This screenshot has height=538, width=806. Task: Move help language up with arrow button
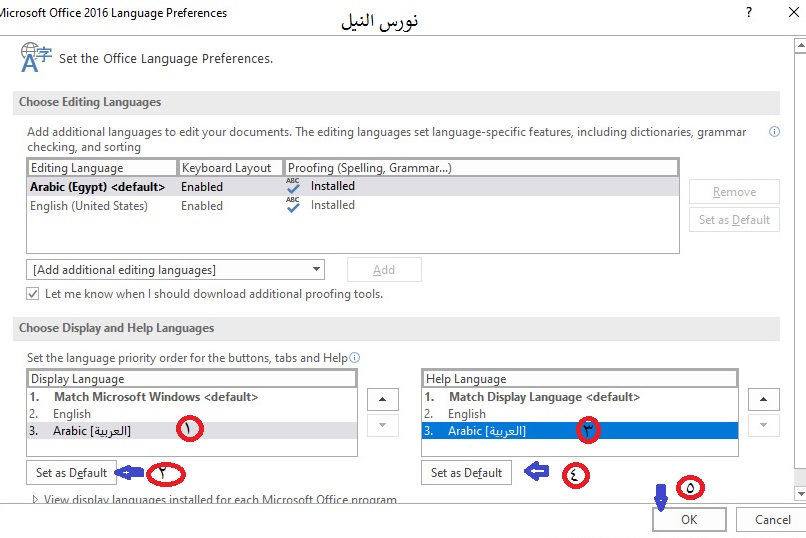click(x=764, y=399)
